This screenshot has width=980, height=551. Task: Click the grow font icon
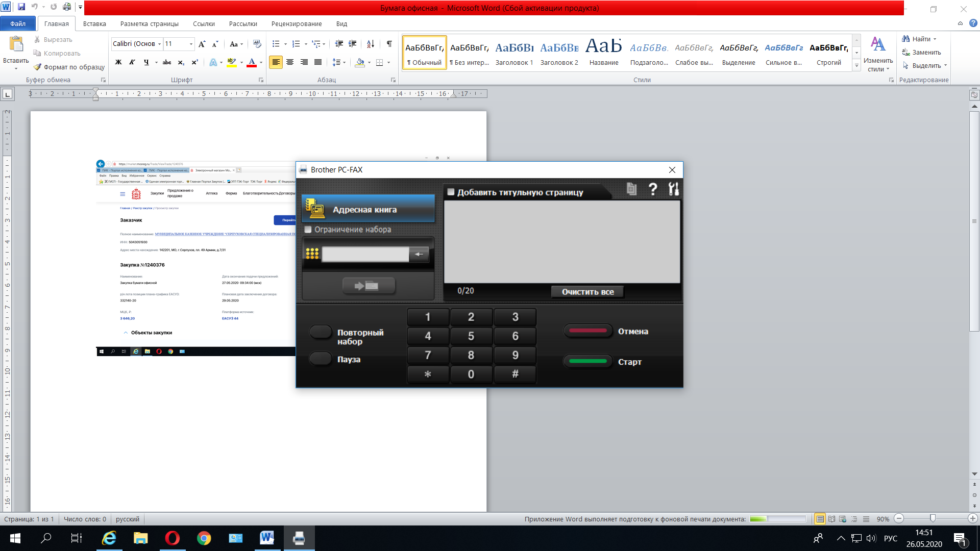202,44
